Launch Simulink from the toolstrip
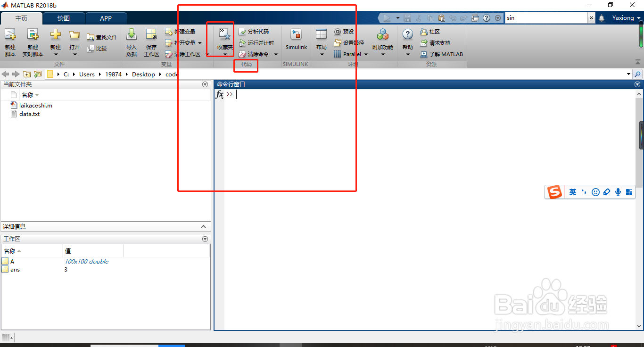This screenshot has height=347, width=644. click(x=296, y=40)
